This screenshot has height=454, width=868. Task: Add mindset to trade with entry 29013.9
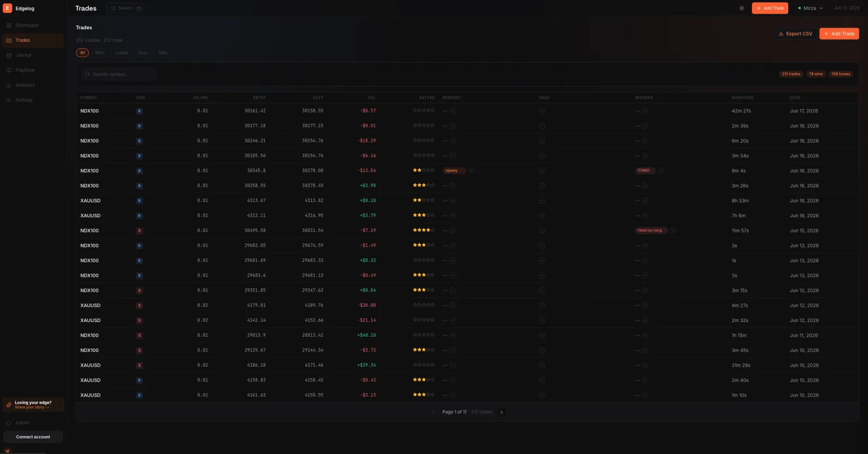click(x=452, y=336)
